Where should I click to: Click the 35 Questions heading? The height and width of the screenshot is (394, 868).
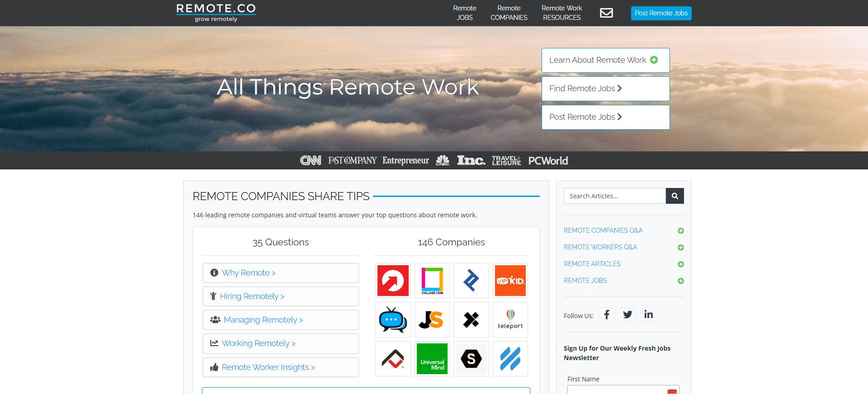coord(281,242)
